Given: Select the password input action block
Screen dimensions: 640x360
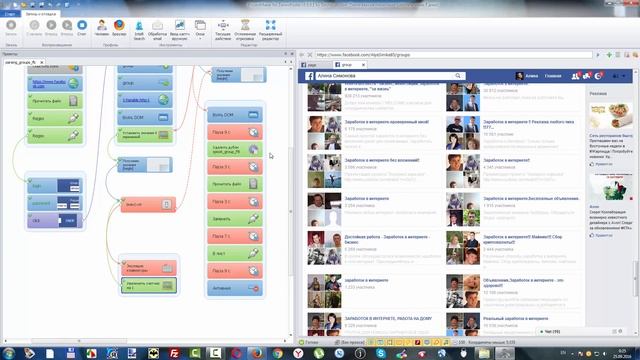Looking at the screenshot, I should [55, 203].
